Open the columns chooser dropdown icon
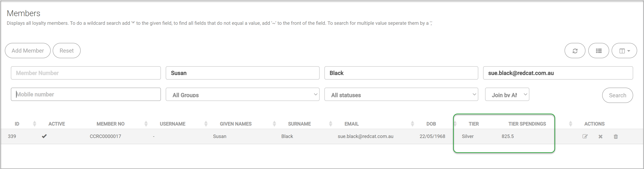Image resolution: width=644 pixels, height=169 pixels. click(624, 51)
